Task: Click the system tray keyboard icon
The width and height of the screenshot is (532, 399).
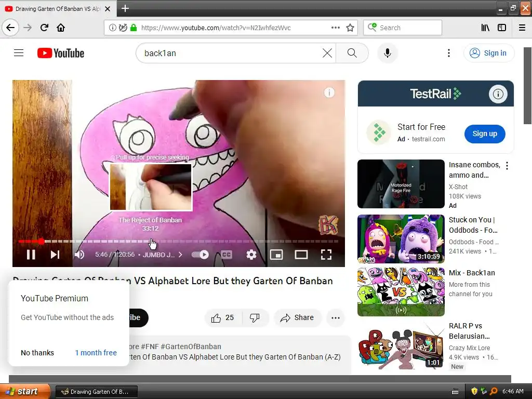Action: click(x=455, y=392)
